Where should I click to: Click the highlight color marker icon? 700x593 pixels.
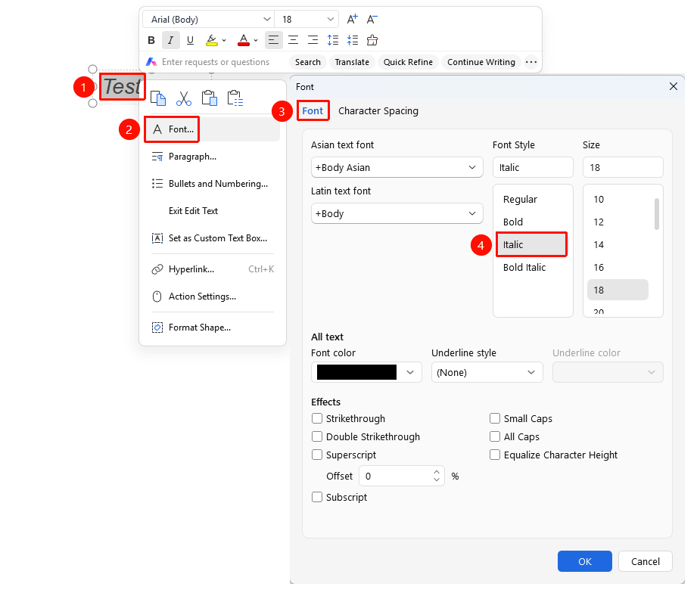tap(212, 40)
